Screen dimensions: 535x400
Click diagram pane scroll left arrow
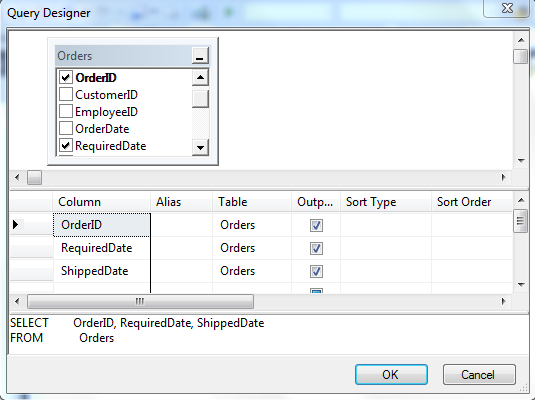(x=17, y=177)
